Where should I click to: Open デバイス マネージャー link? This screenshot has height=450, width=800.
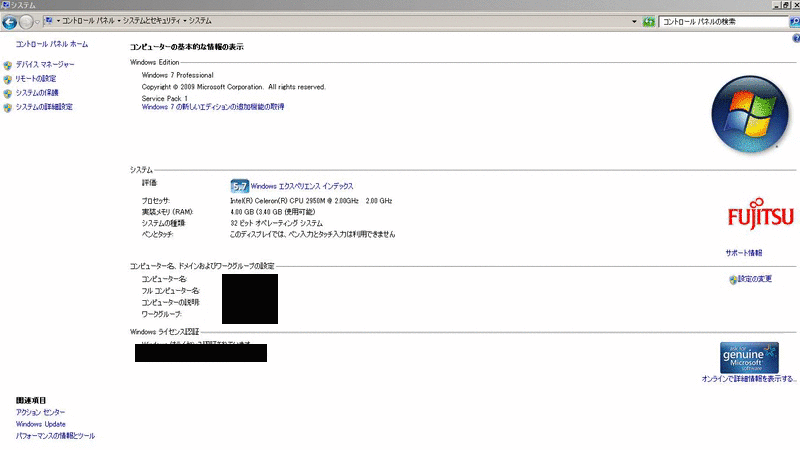(45, 65)
